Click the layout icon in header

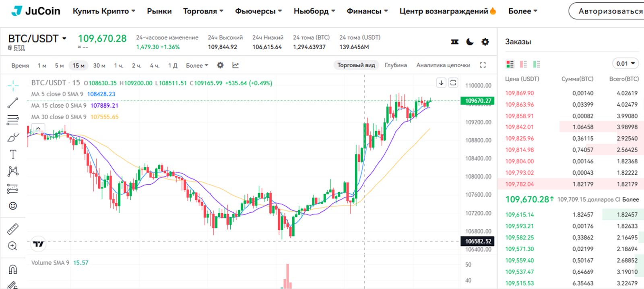point(455,42)
